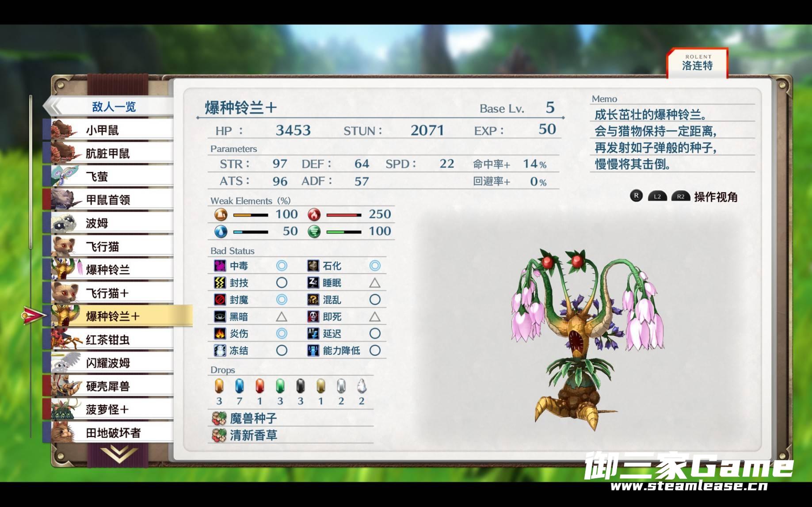Click the 魔兽种子 drop item icon
Image resolution: width=812 pixels, height=507 pixels.
pyautogui.click(x=219, y=418)
